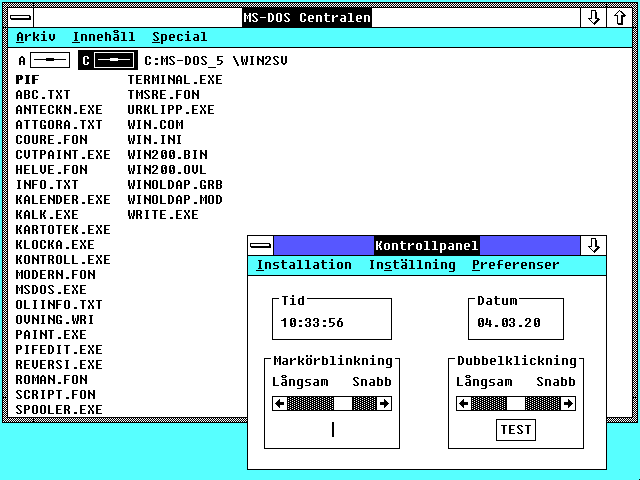
Task: Select file MODERN.FON
Action: coord(56,275)
